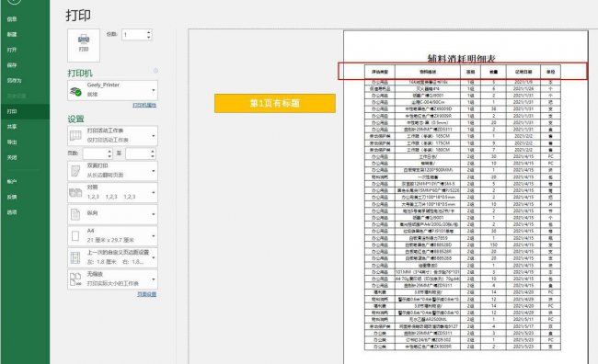Increase the 份数 copies count with up arrow
Viewport: 598px width, 364px height.
pyautogui.click(x=149, y=32)
